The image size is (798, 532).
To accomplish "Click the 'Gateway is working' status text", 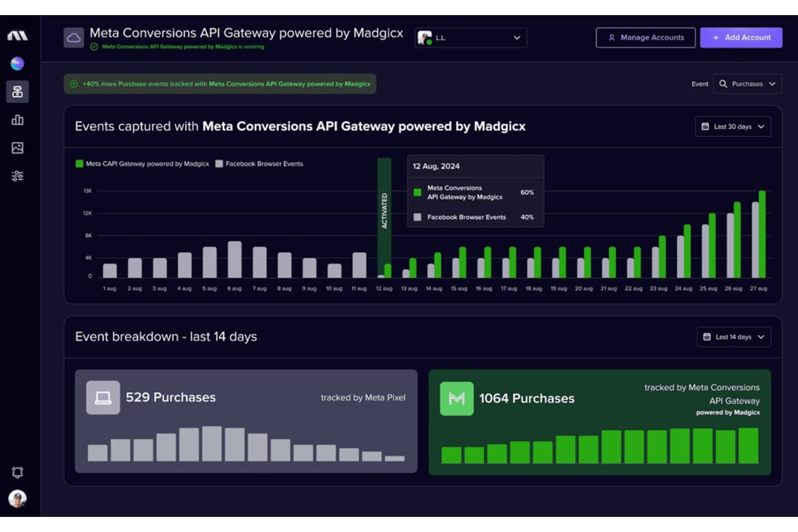I will [x=183, y=47].
